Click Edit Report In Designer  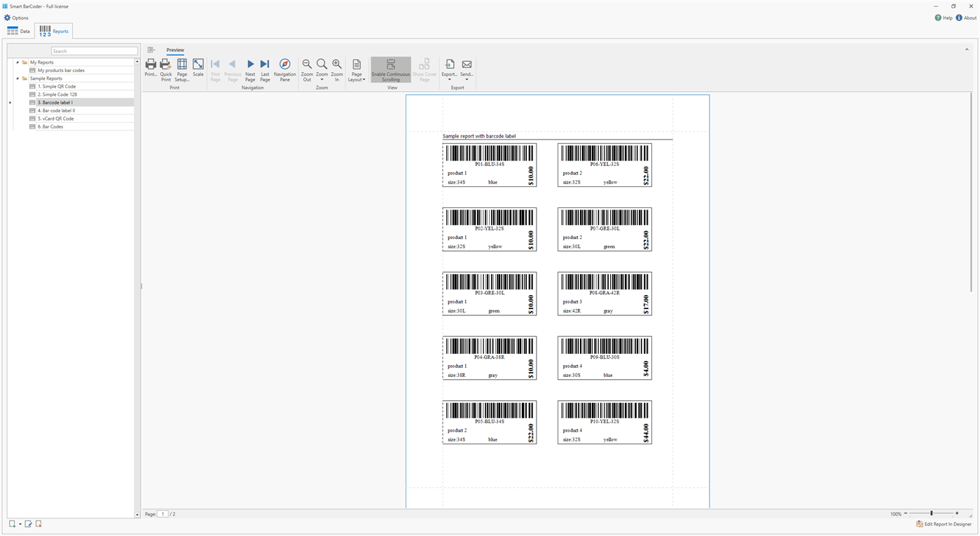click(944, 523)
